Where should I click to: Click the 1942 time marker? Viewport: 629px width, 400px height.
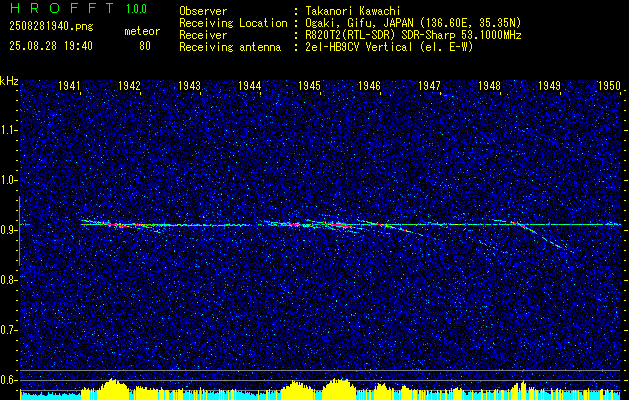129,85
